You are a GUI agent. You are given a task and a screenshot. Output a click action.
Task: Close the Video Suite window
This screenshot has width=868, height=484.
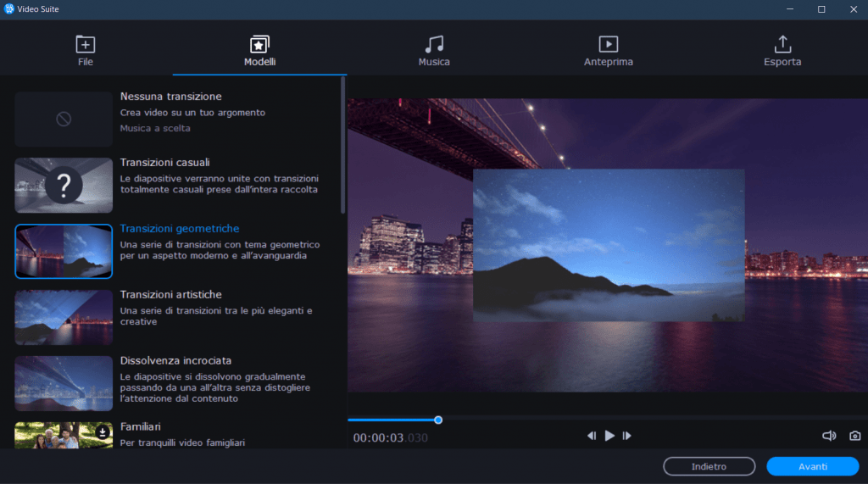click(x=853, y=9)
